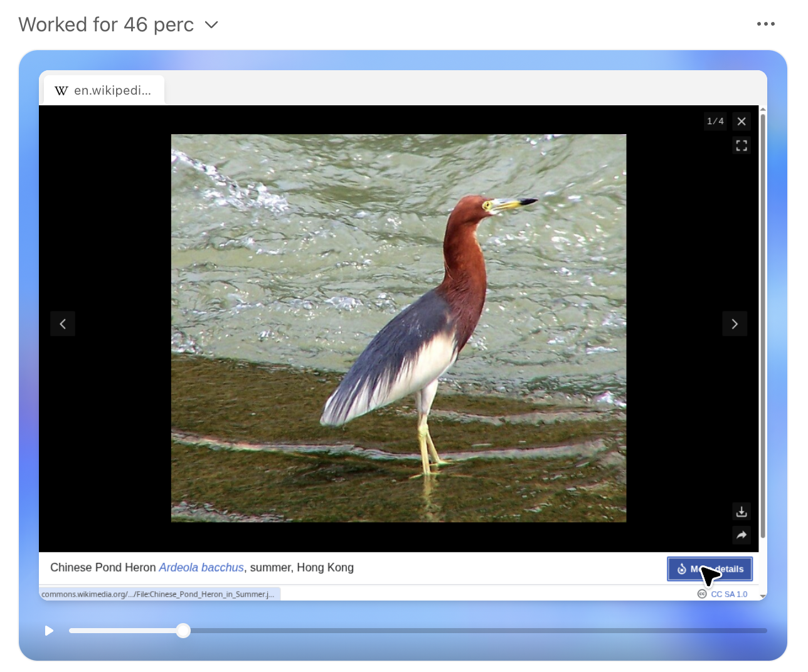
Task: Open the three-dot more options menu
Action: click(x=765, y=24)
